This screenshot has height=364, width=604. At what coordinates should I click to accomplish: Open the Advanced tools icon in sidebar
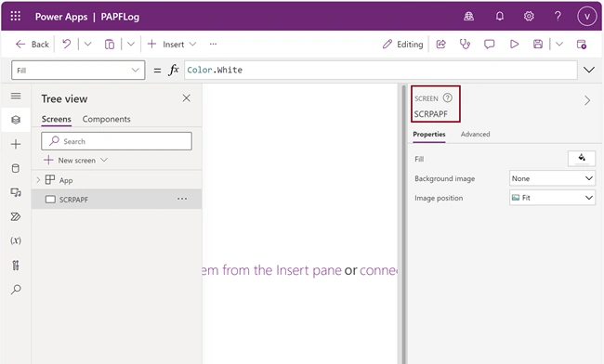16,266
